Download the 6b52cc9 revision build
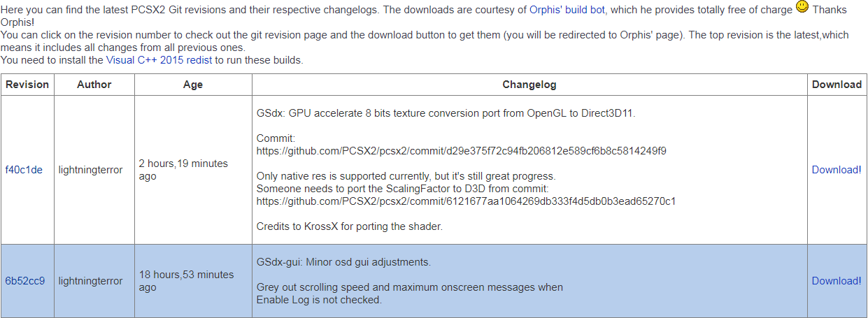 click(x=837, y=281)
